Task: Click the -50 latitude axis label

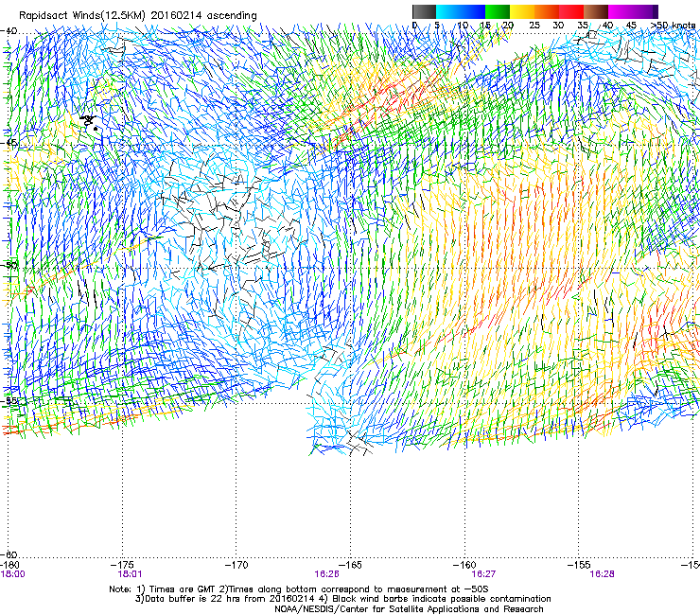Action: click(9, 265)
